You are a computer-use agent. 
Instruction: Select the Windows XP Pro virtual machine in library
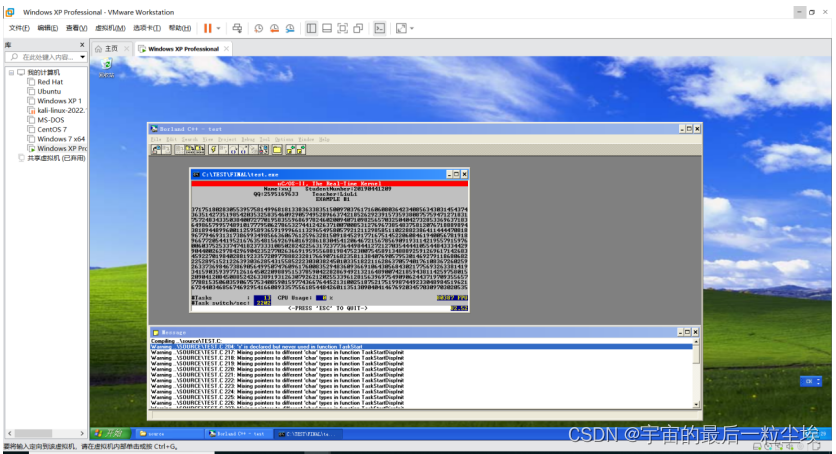tap(57, 149)
